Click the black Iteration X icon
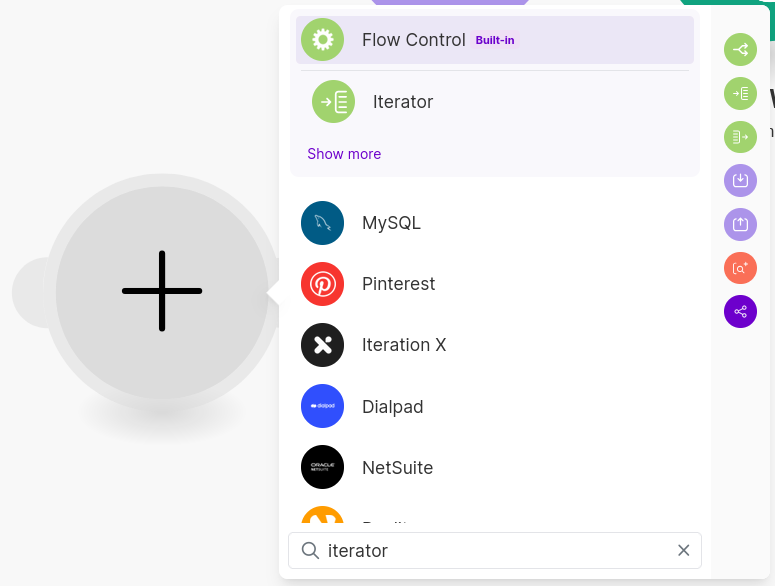The width and height of the screenshot is (775, 586). click(x=323, y=345)
